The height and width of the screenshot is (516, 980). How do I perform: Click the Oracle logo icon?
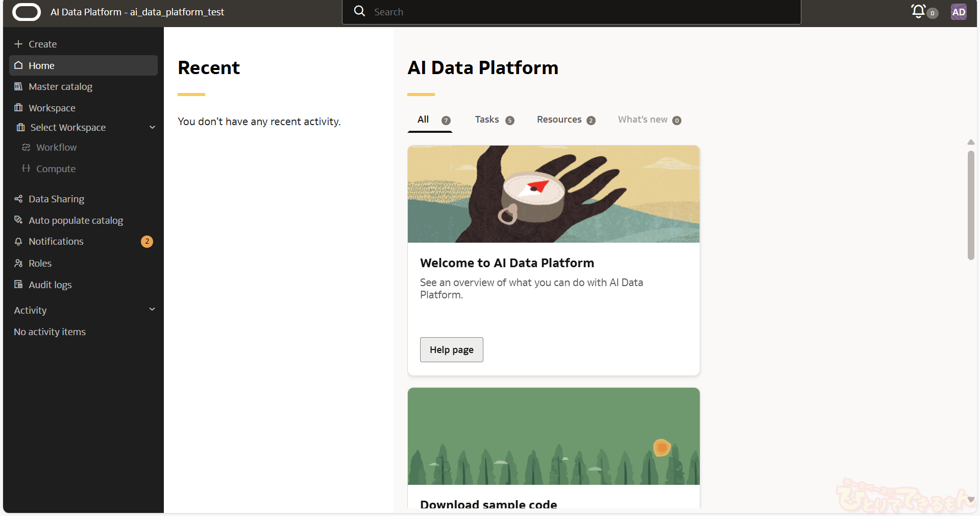click(x=27, y=12)
